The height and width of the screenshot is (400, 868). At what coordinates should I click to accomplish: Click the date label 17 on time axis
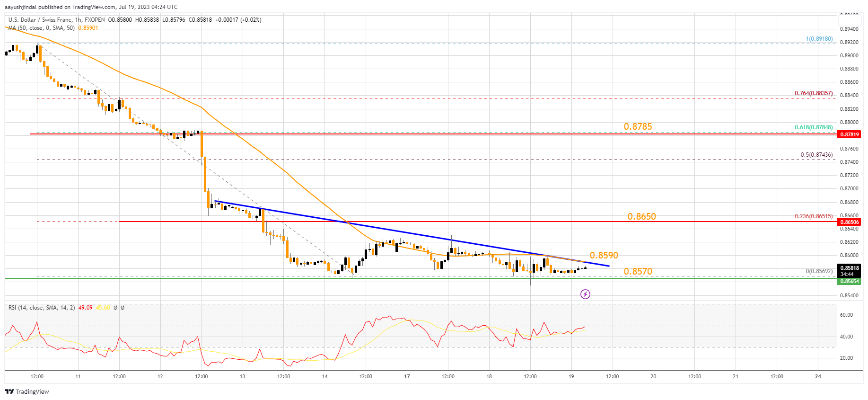[407, 376]
